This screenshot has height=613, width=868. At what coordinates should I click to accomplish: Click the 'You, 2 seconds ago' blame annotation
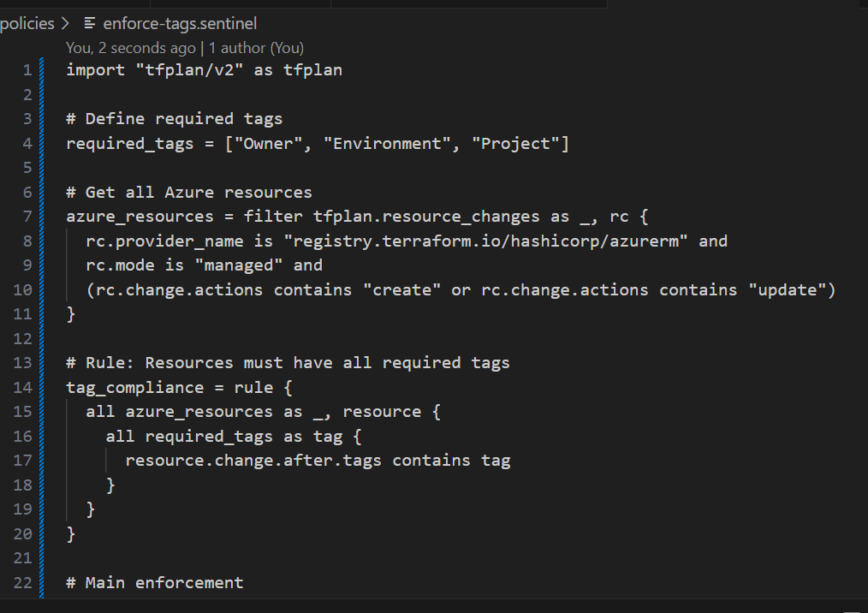[x=131, y=48]
